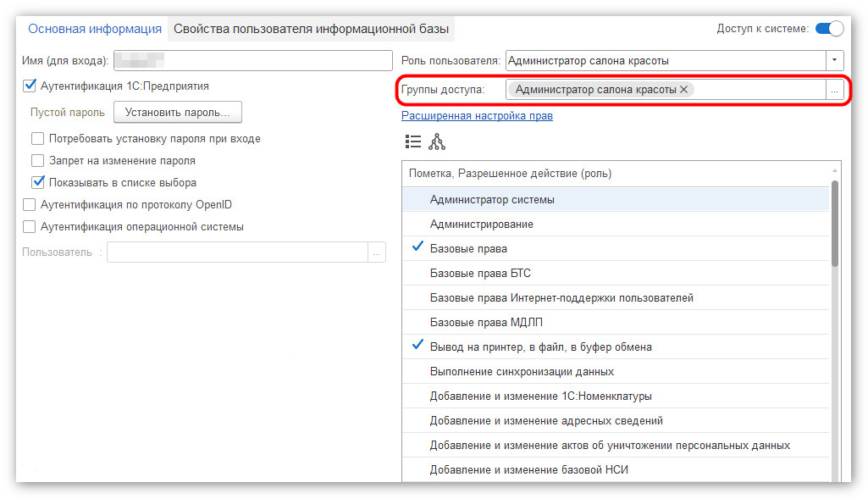Image resolution: width=868 pixels, height=499 pixels.
Task: Open the Расширенная настройка прав link
Action: coord(477,116)
